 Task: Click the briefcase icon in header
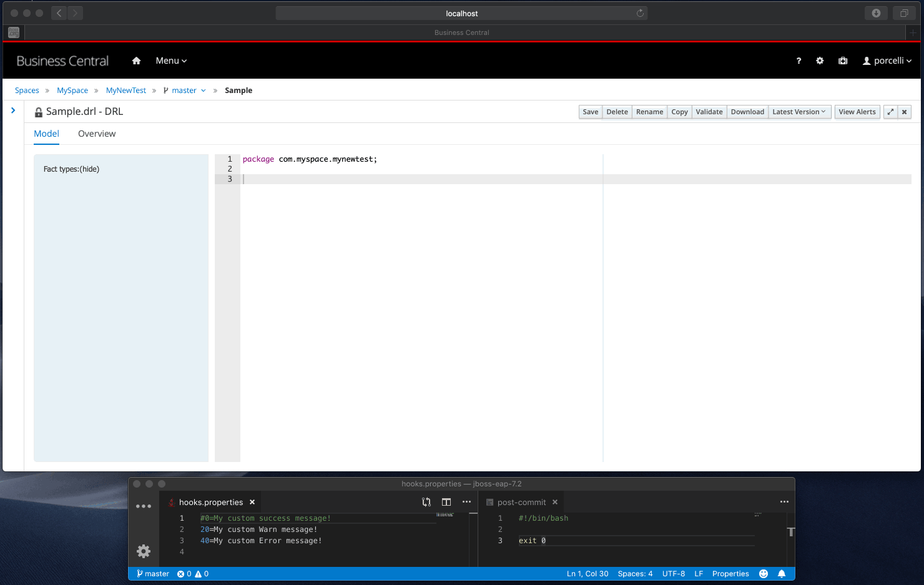(843, 61)
